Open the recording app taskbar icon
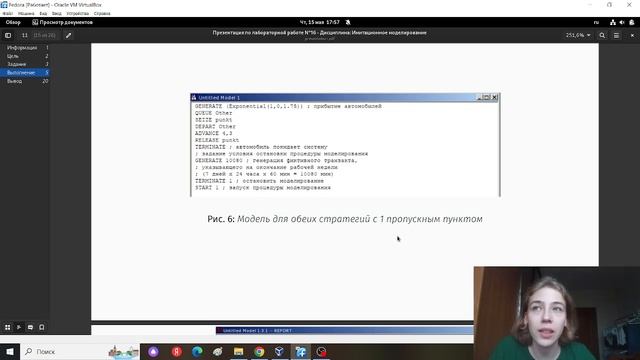640x360 pixels. pos(321,351)
